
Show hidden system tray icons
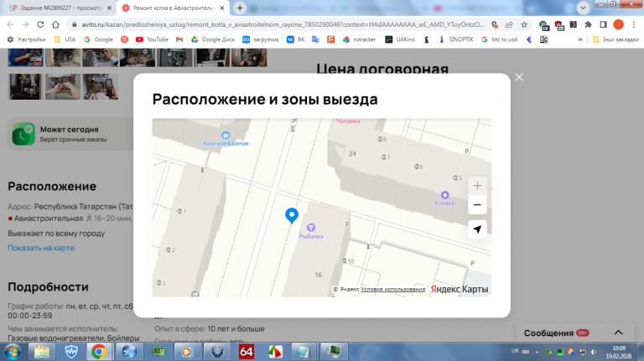click(538, 352)
